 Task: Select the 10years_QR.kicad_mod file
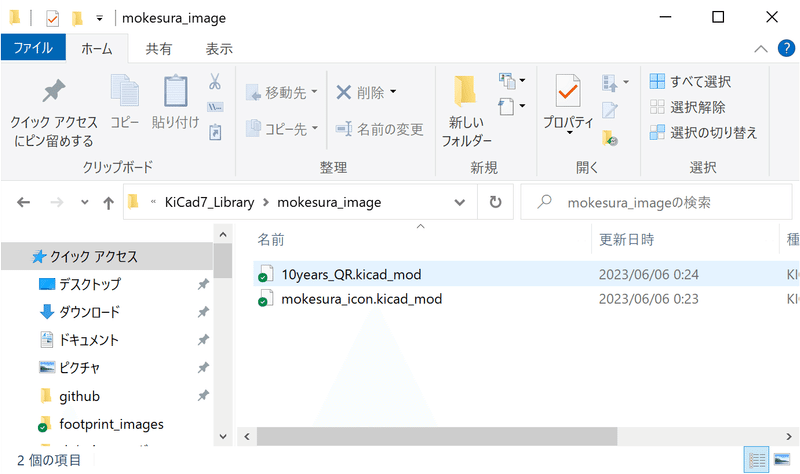point(352,275)
